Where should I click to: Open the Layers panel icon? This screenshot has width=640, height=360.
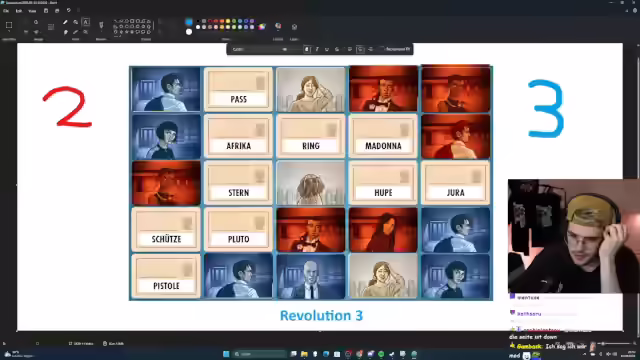click(x=294, y=27)
